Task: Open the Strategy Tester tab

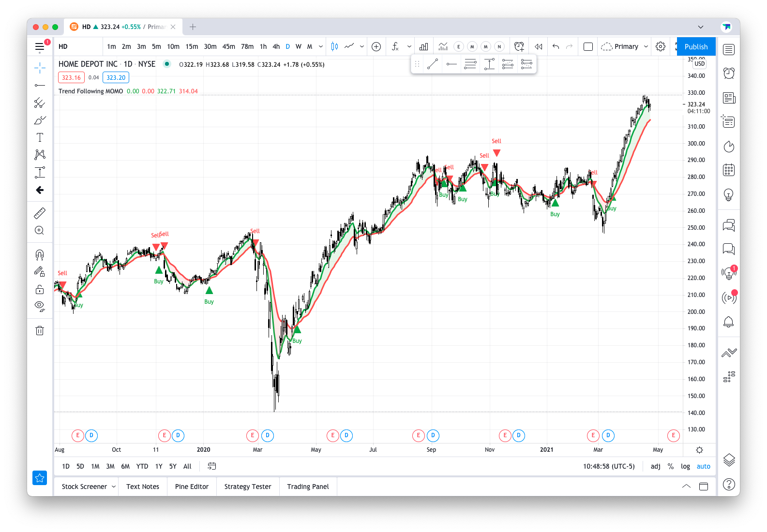Action: 248,487
